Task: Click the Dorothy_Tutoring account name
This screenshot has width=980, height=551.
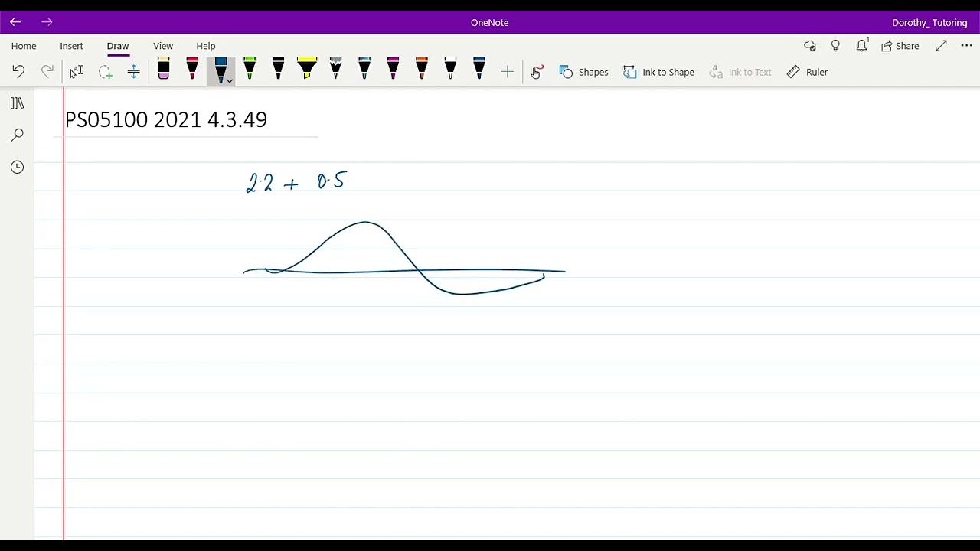Action: point(929,23)
